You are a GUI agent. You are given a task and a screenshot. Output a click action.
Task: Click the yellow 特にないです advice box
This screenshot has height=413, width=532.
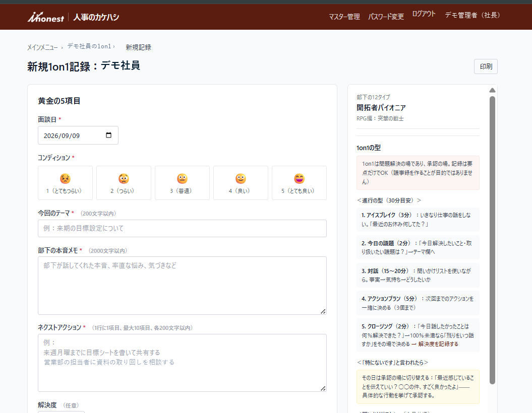point(418,387)
